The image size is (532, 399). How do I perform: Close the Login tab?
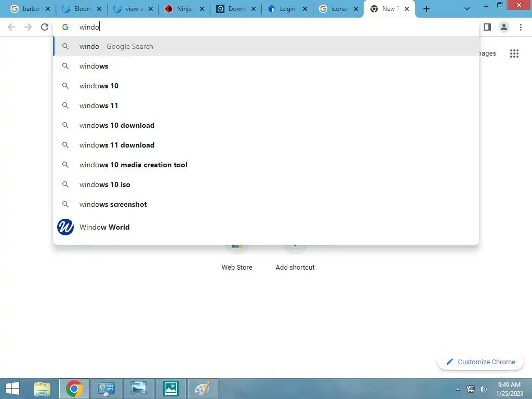tap(304, 9)
